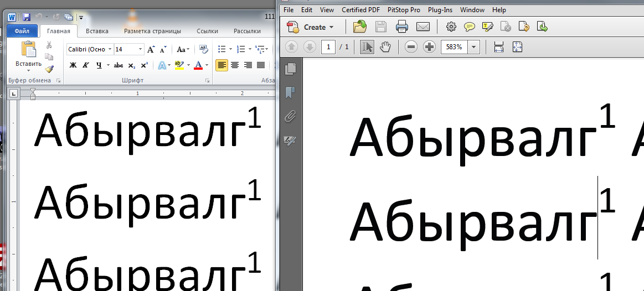This screenshot has width=644, height=291.
Task: Click the Redo icon in Word's quick access toolbar
Action: pos(56,17)
